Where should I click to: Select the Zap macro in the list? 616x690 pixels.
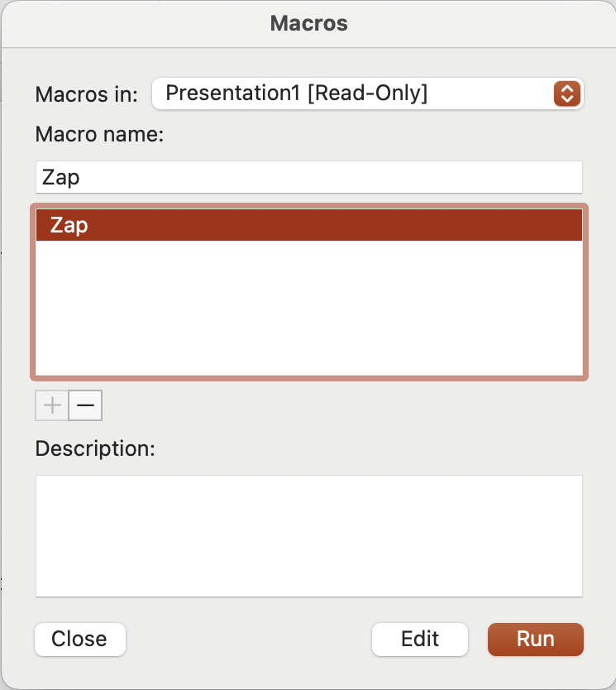click(69, 225)
